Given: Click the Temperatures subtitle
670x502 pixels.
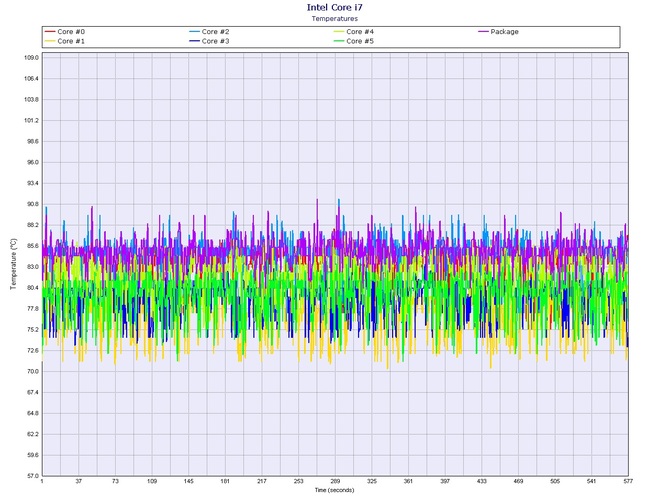Looking at the screenshot, I should click(x=335, y=18).
